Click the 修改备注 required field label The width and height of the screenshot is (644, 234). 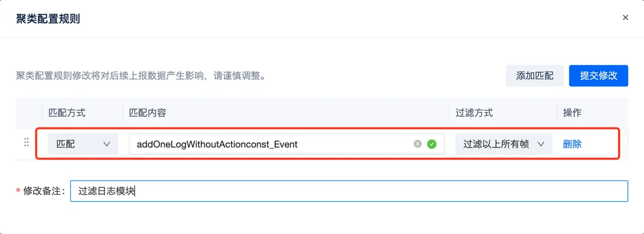(x=41, y=191)
